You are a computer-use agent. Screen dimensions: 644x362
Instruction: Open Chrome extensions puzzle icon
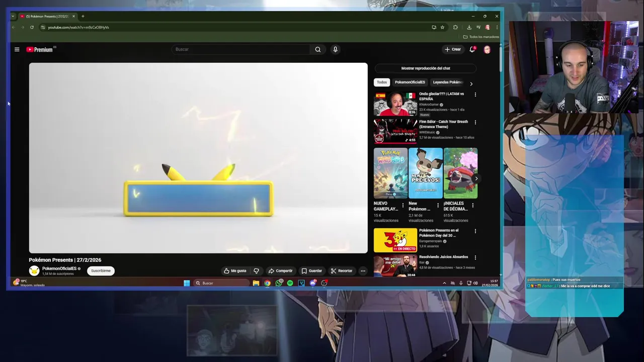click(455, 27)
